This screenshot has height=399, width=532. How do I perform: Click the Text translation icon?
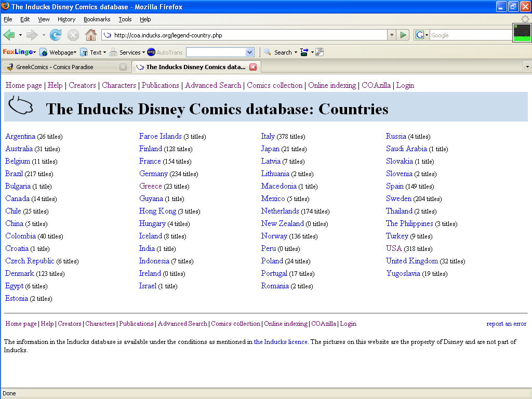tap(84, 52)
